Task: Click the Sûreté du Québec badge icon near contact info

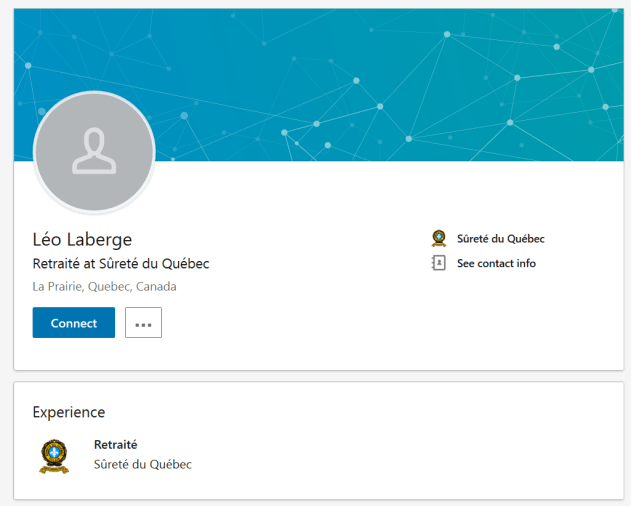Action: 439,238
